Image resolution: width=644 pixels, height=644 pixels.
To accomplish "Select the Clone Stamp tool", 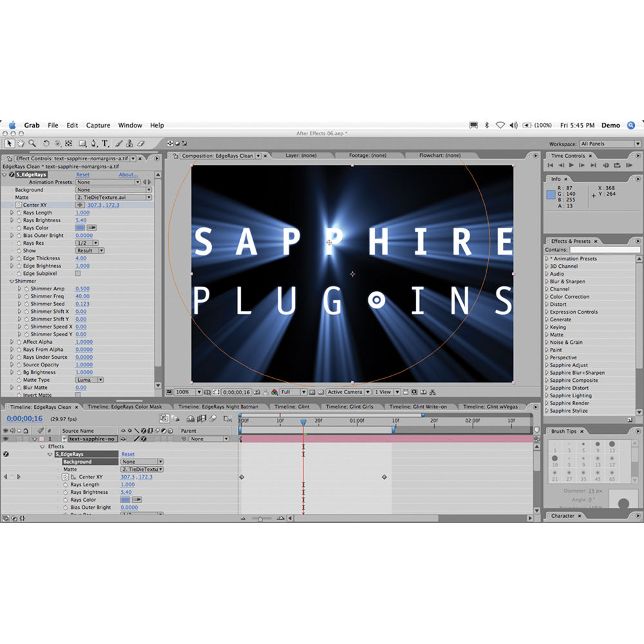I will point(129,144).
